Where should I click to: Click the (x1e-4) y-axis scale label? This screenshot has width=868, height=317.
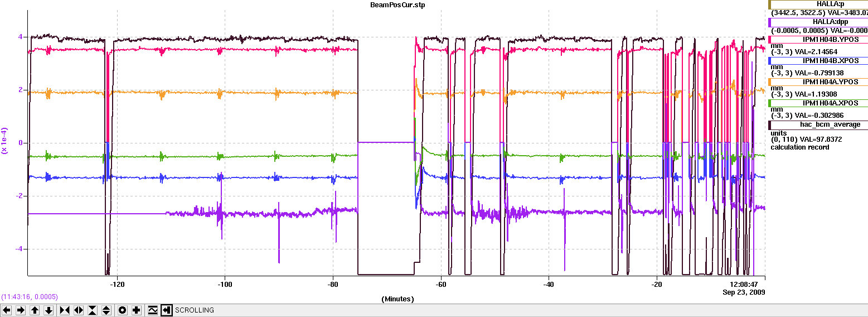pos(6,141)
